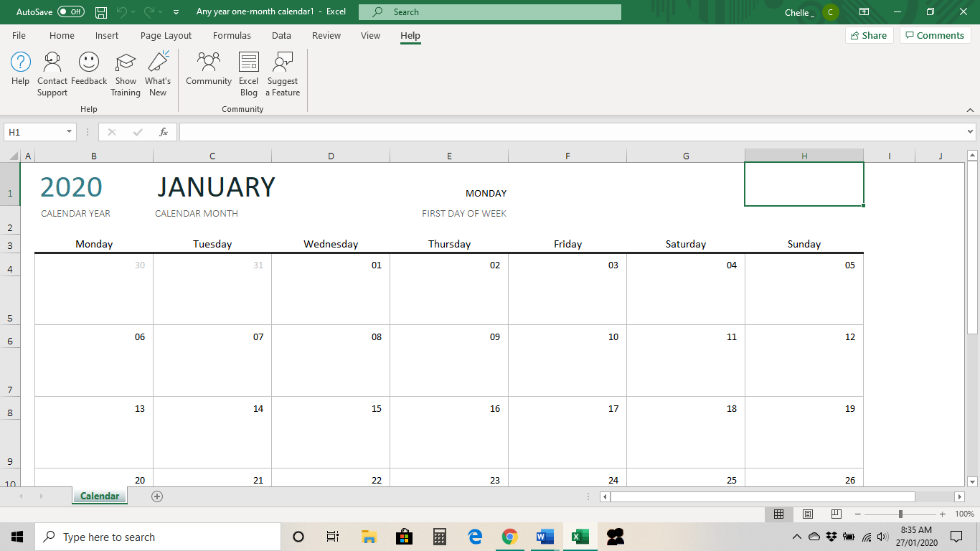The width and height of the screenshot is (980, 551).
Task: Add a new sheet with the plus button
Action: coord(156,496)
